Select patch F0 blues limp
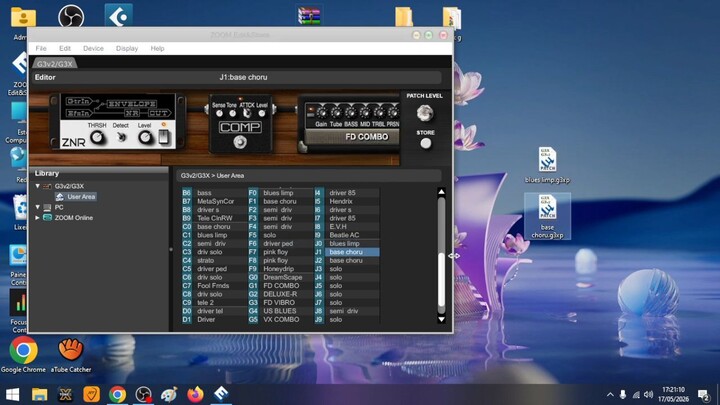This screenshot has height=405, width=720. [281, 193]
